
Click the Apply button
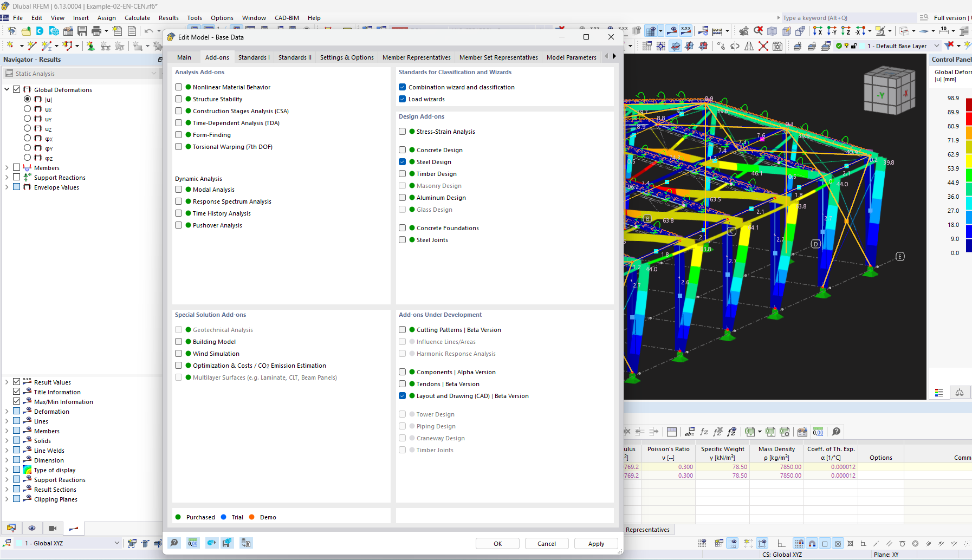[596, 544]
